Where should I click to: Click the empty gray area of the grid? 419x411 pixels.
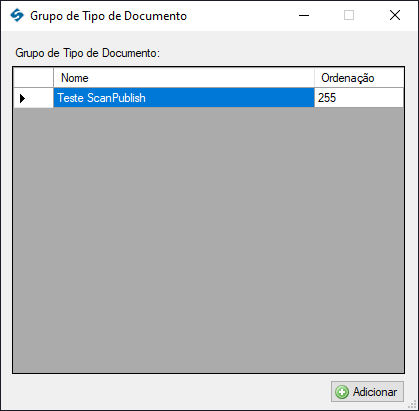[209, 240]
